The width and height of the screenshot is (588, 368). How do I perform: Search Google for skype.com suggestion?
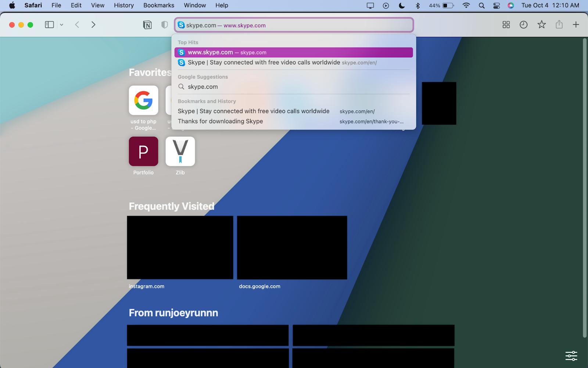294,87
